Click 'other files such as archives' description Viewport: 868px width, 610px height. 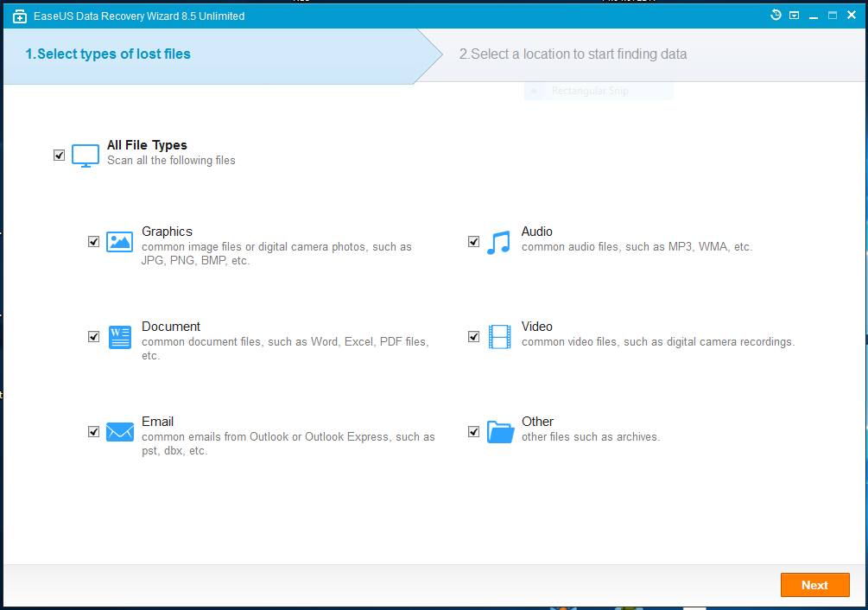(x=591, y=436)
